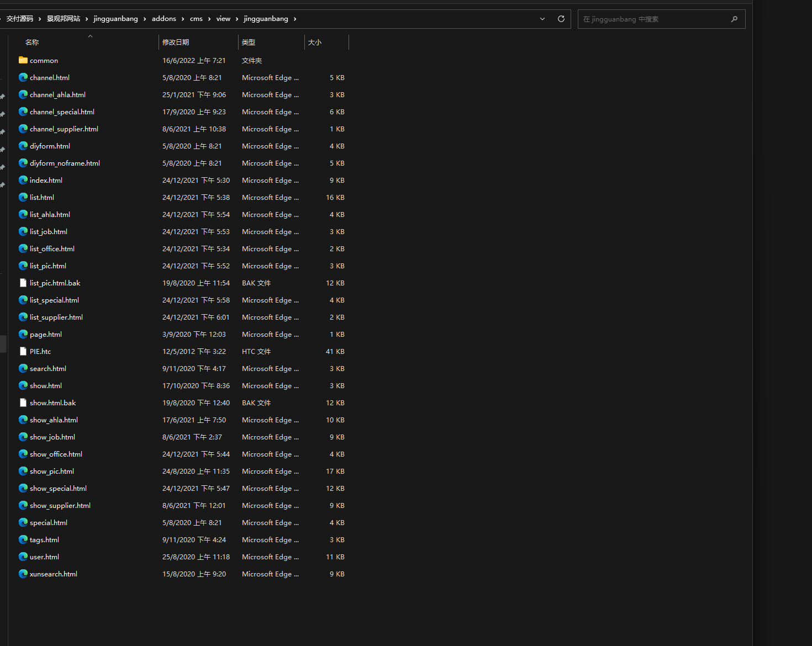Select the show_pic.html file icon

(x=23, y=471)
